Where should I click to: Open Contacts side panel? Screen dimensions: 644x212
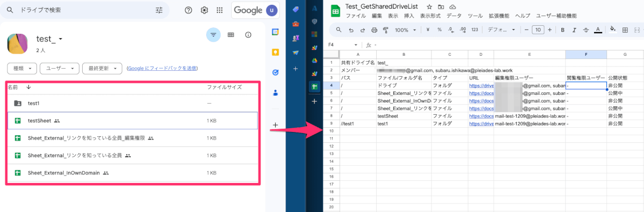(275, 92)
